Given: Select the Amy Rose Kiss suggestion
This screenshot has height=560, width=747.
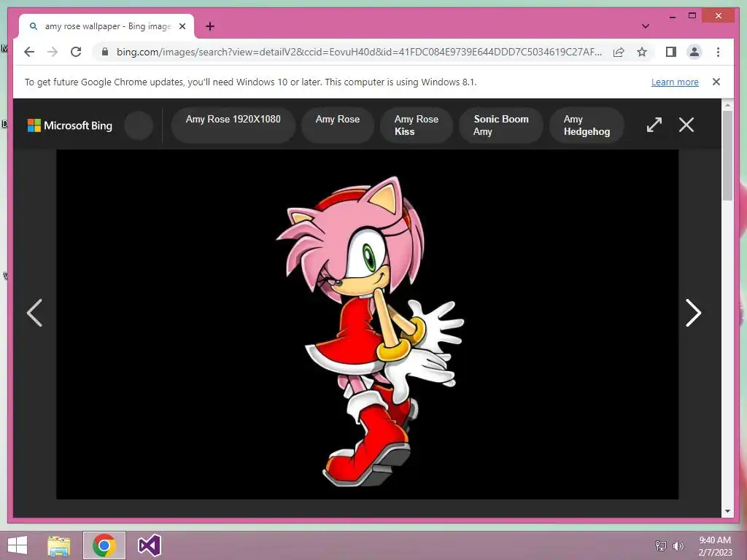Looking at the screenshot, I should coord(416,125).
